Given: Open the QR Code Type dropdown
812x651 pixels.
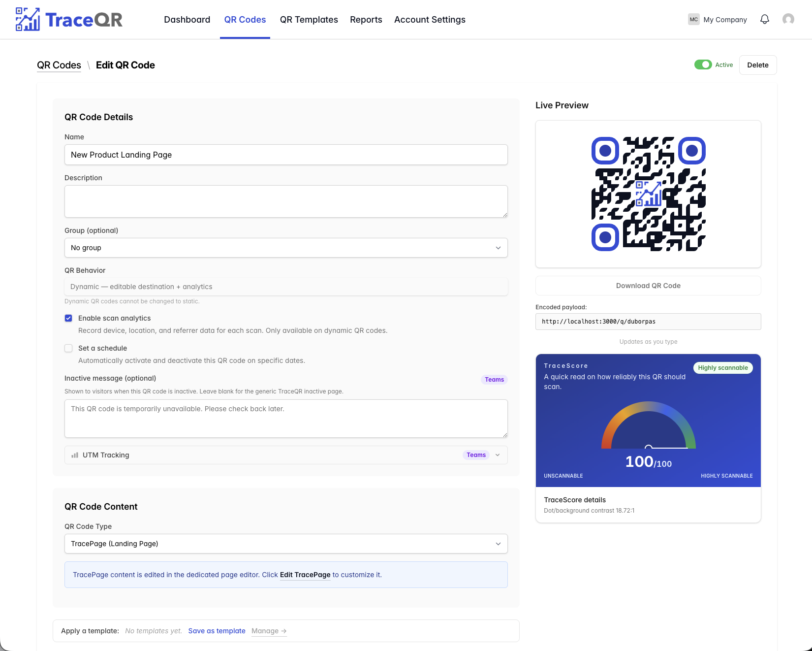Looking at the screenshot, I should [x=286, y=544].
